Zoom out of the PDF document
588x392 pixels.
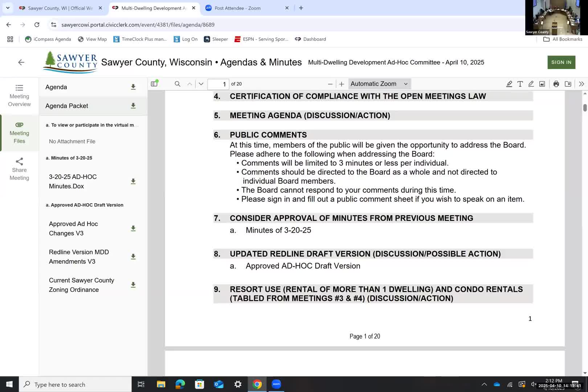330,84
